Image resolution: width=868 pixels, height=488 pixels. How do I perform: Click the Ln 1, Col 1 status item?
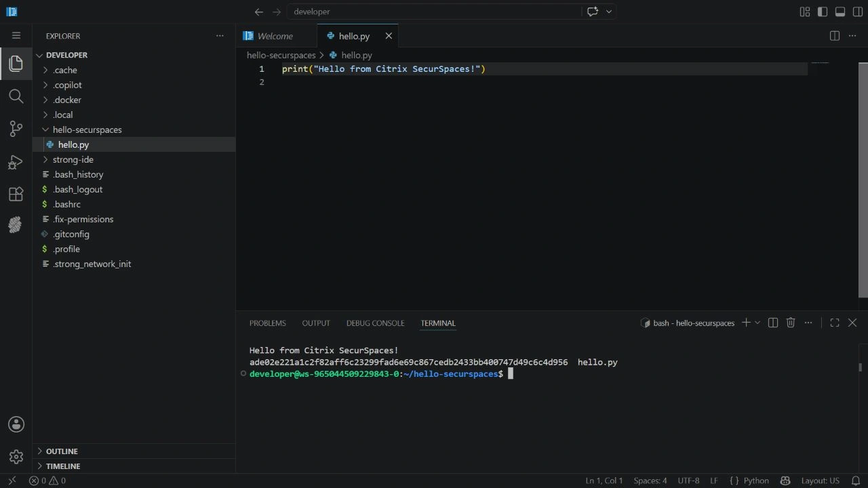(x=604, y=481)
